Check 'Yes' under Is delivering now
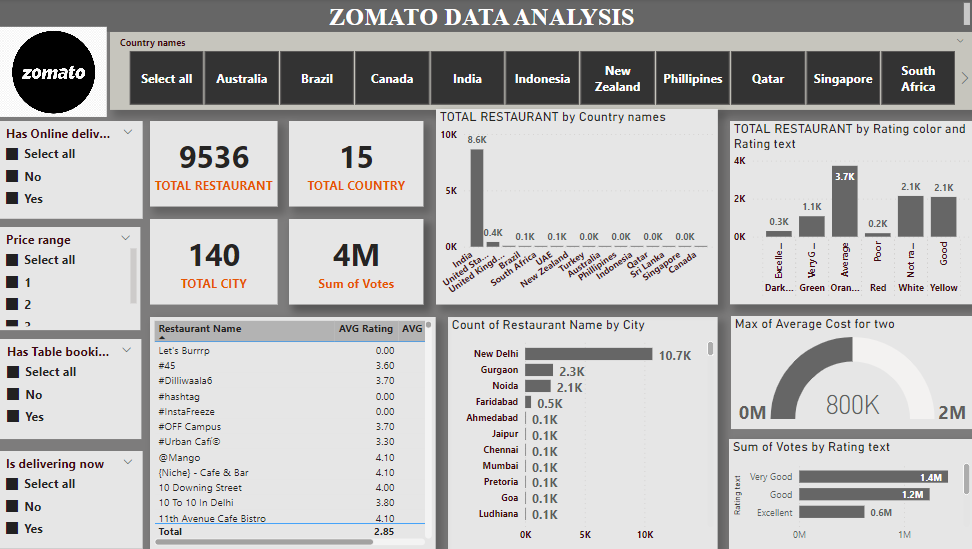The image size is (972, 549). coord(13,529)
